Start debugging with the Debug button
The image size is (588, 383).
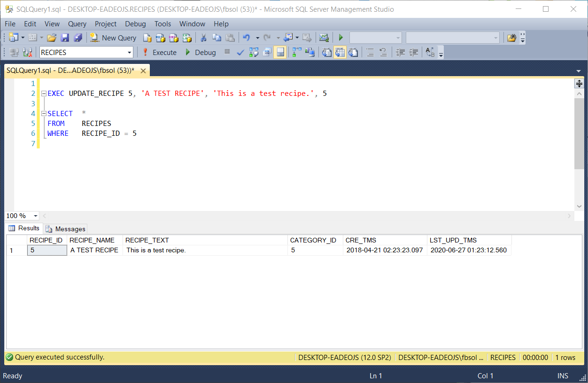[200, 53]
